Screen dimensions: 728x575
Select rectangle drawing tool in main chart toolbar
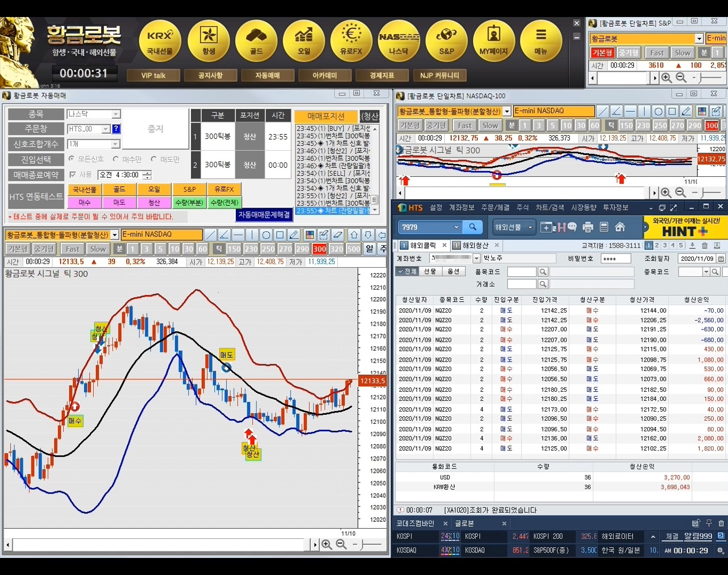(280, 235)
